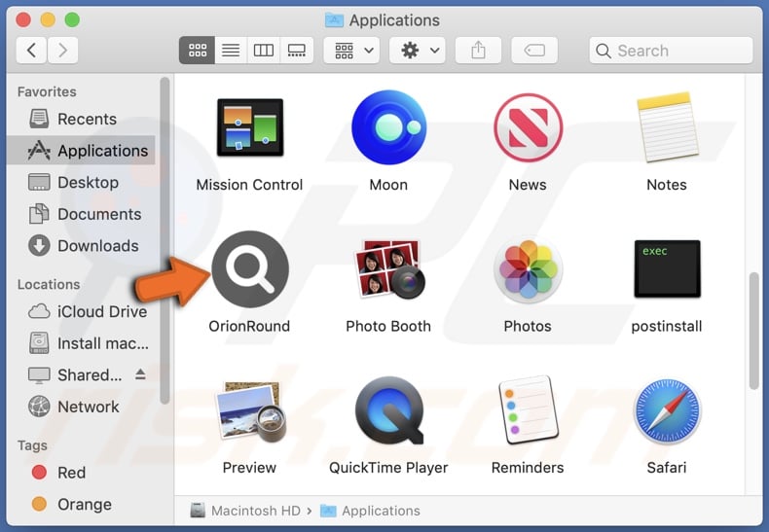The height and width of the screenshot is (532, 769).
Task: Open Network in the sidebar
Action: (82, 407)
